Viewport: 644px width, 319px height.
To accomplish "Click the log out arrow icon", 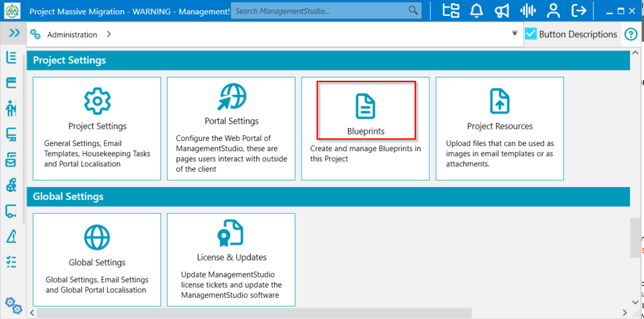I will pos(579,10).
